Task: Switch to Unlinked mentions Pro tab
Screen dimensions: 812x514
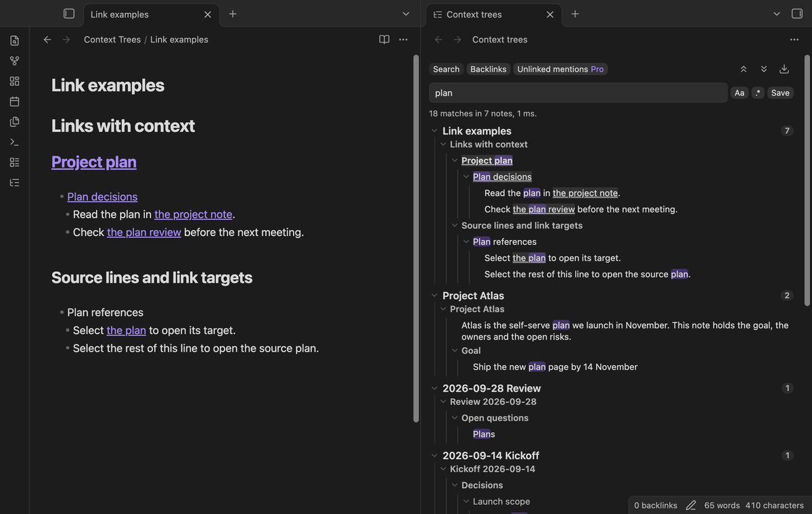Action: click(560, 69)
